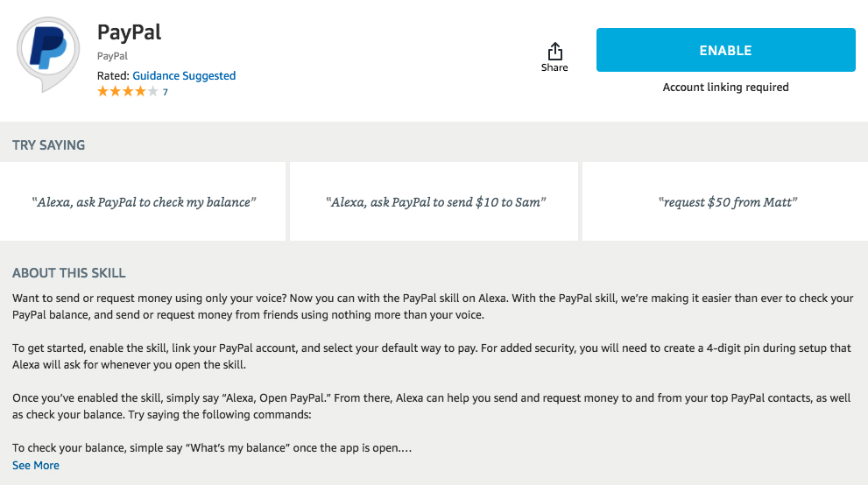The height and width of the screenshot is (485, 868).
Task: Click the gray fifth rating star
Action: tap(153, 92)
